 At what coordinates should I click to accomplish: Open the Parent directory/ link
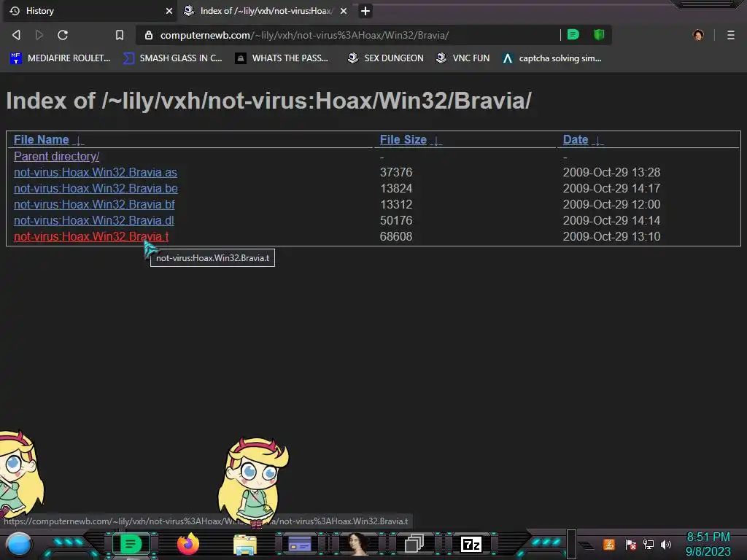pyautogui.click(x=57, y=156)
